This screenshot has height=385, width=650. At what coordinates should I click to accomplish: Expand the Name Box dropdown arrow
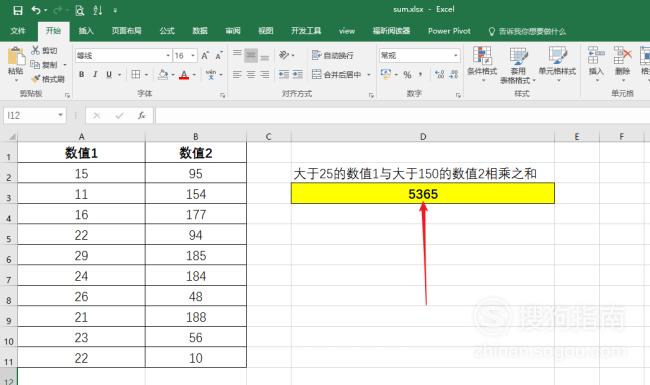tap(61, 115)
